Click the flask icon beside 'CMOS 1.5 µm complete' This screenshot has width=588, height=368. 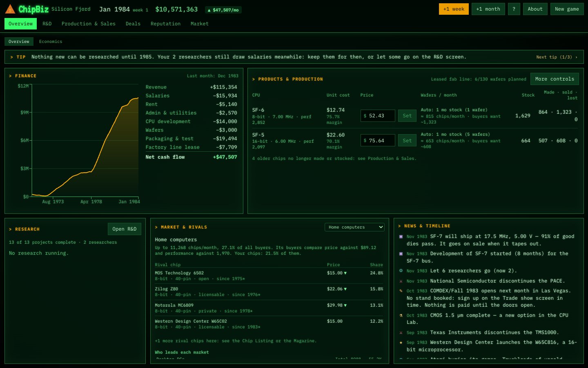point(401,316)
